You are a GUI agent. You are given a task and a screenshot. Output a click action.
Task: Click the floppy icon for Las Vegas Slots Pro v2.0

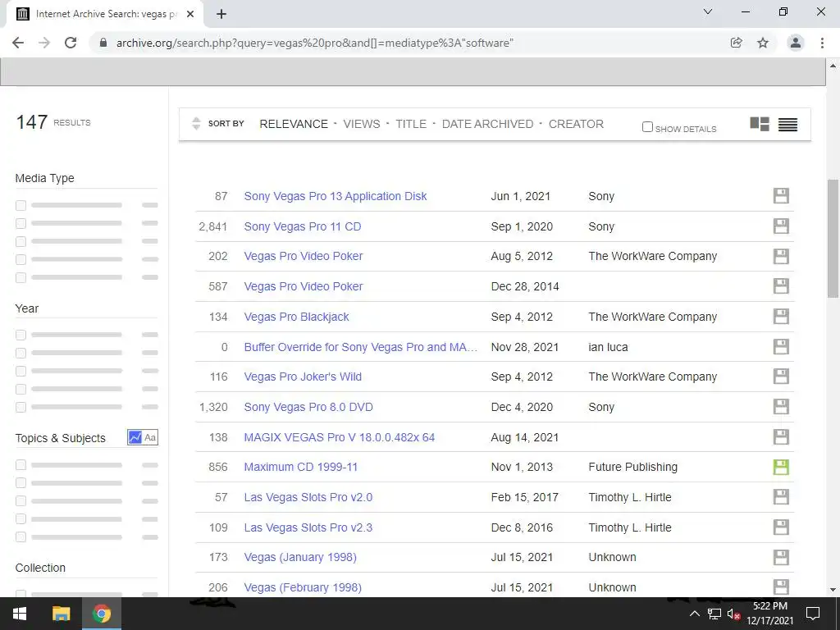click(x=781, y=497)
